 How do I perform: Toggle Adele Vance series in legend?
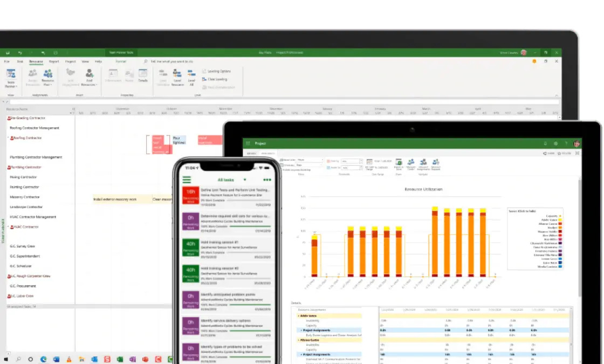pos(551,220)
